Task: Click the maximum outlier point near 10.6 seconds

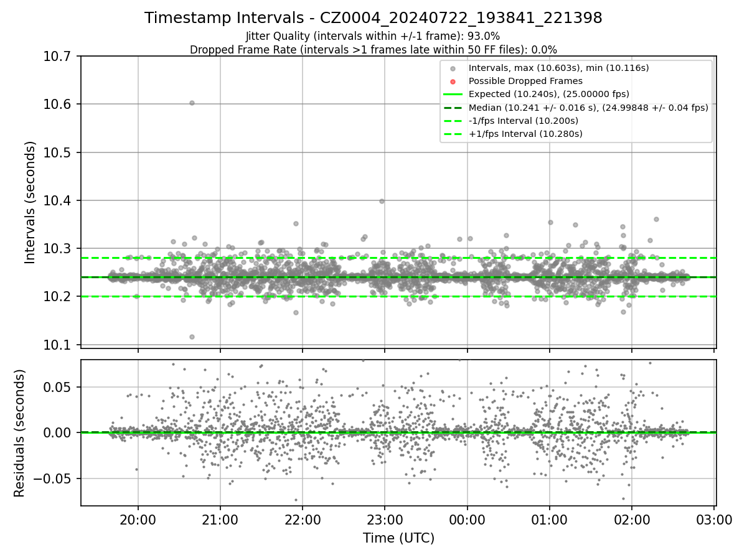Action: 192,103
